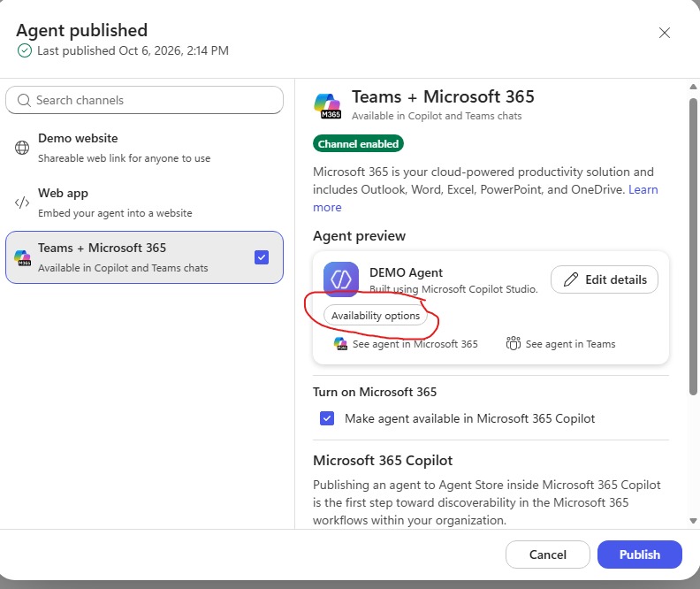Click the green check icon beside Last published
This screenshot has height=589, width=700.
pyautogui.click(x=25, y=51)
